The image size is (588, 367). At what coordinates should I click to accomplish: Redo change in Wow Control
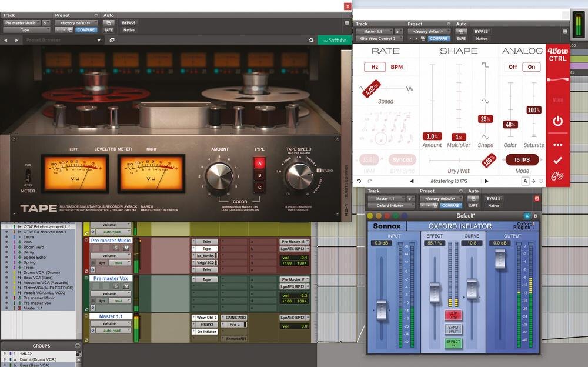click(369, 181)
